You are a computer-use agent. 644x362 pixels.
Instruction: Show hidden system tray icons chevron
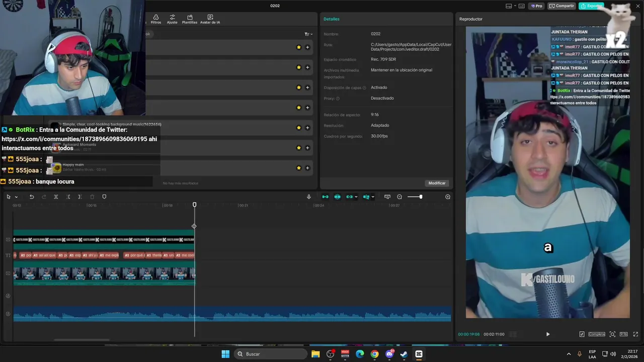point(569,354)
